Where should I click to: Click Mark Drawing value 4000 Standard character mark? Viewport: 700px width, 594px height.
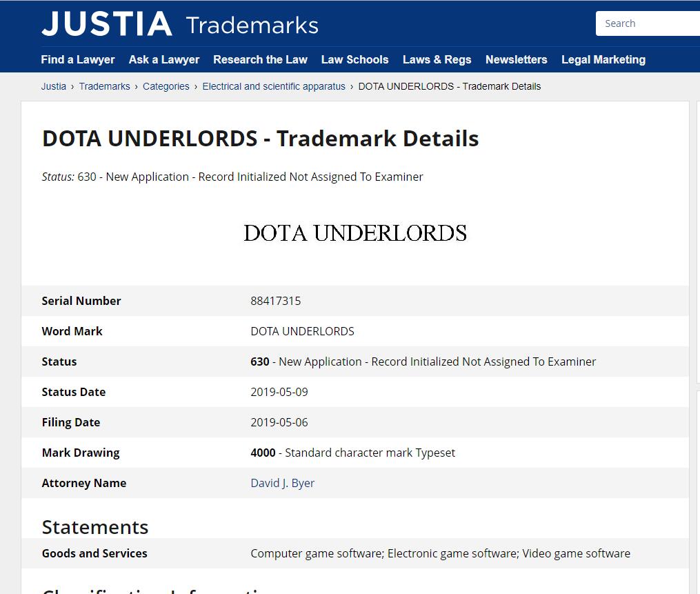point(352,453)
